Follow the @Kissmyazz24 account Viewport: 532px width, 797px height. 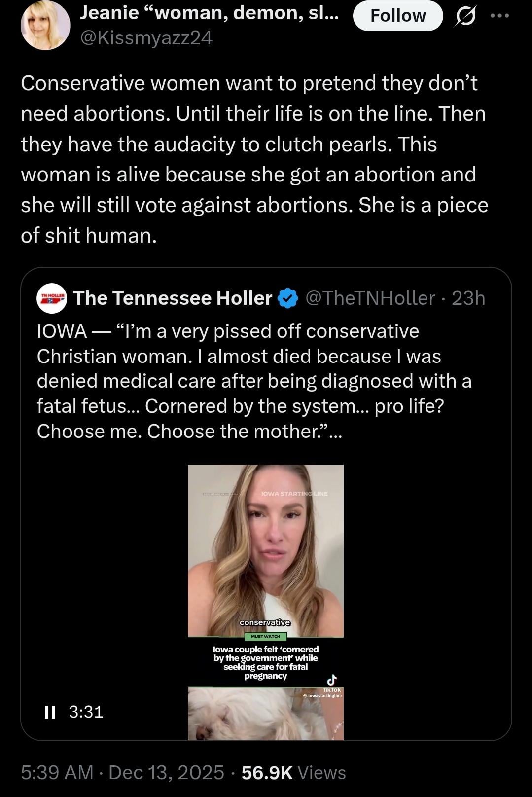coord(398,16)
